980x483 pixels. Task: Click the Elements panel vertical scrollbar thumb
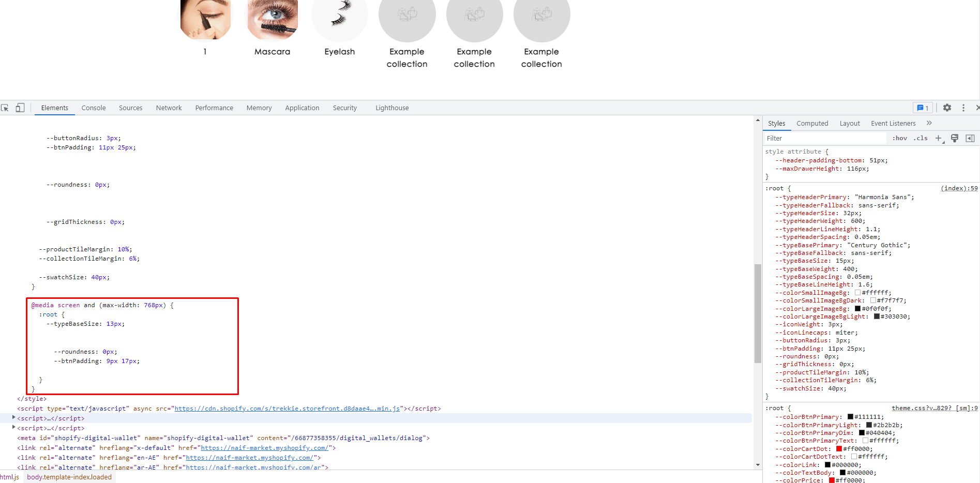(x=758, y=313)
